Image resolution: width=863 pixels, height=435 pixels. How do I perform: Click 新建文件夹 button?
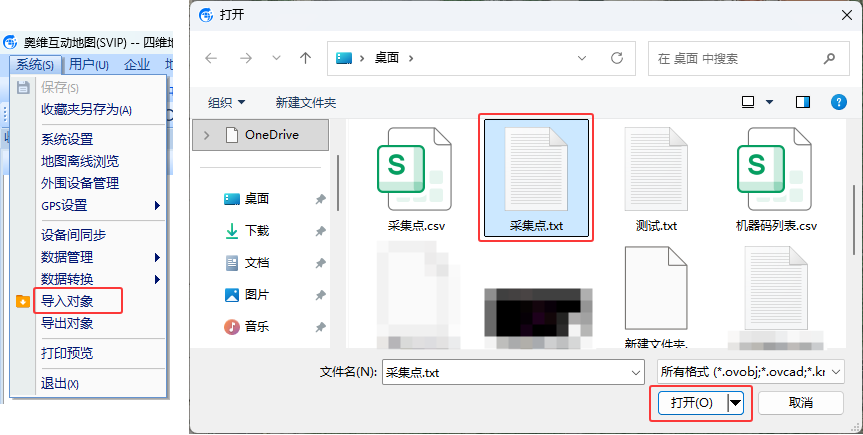(x=305, y=102)
